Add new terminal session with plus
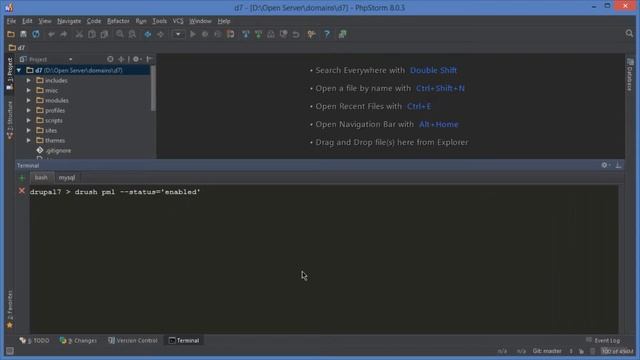Image resolution: width=640 pixels, height=360 pixels. click(x=22, y=178)
